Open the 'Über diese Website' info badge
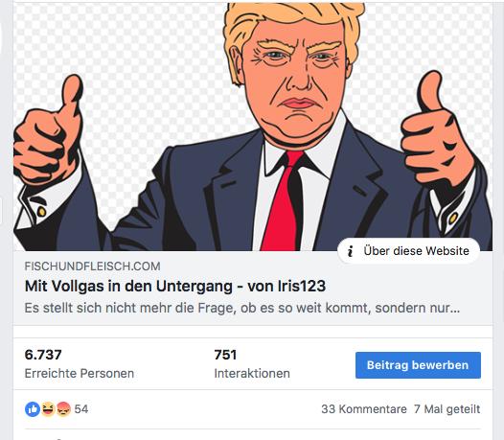The height and width of the screenshot is (440, 504). pos(408,251)
